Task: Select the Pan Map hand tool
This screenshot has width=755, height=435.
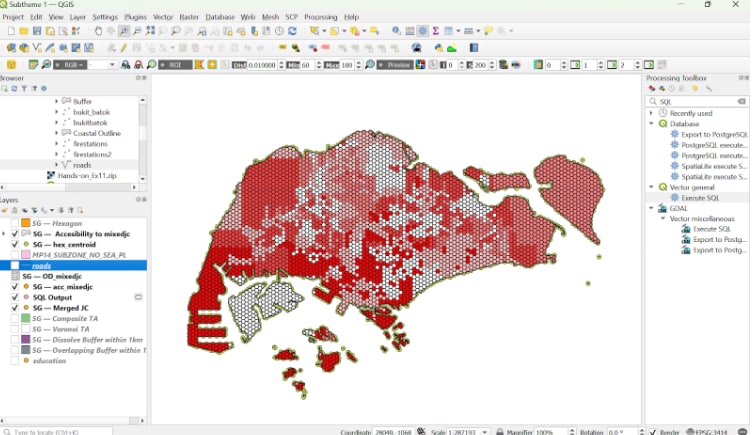Action: [x=98, y=31]
